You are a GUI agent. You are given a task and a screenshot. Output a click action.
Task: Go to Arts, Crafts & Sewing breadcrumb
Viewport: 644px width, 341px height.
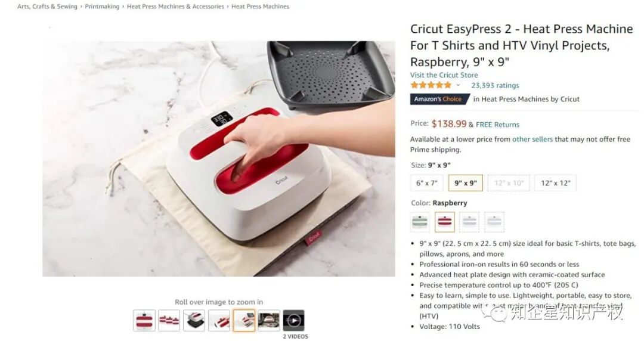(x=47, y=7)
